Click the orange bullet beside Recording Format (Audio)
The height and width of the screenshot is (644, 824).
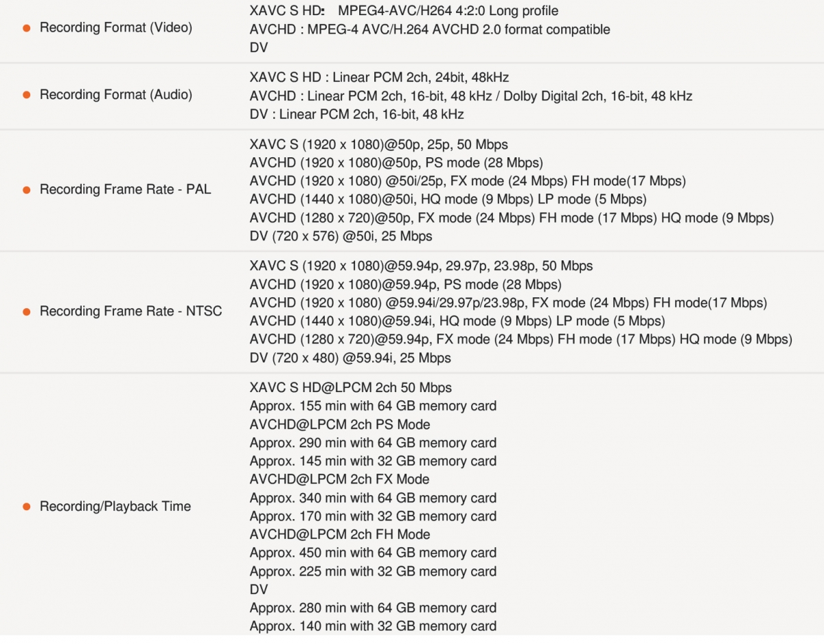point(26,95)
